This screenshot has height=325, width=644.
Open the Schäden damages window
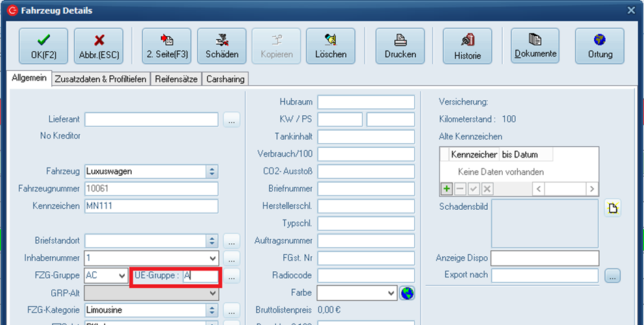(222, 46)
